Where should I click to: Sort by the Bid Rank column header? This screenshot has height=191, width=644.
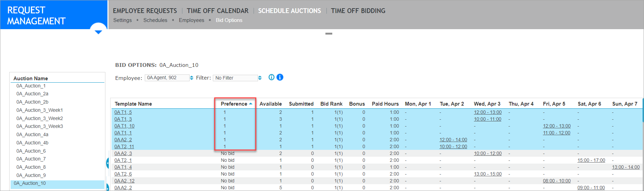[331, 104]
